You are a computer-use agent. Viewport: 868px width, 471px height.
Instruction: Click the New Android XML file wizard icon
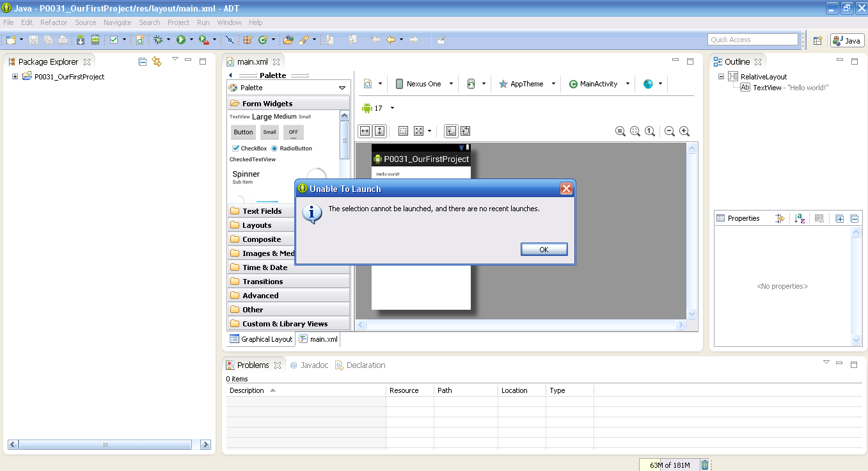pos(141,40)
